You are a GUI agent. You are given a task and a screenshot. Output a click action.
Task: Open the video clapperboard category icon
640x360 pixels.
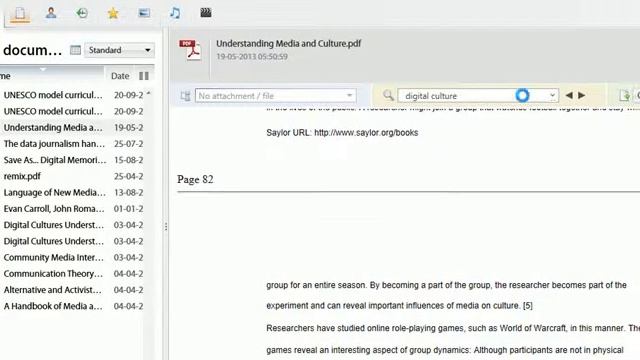point(206,13)
